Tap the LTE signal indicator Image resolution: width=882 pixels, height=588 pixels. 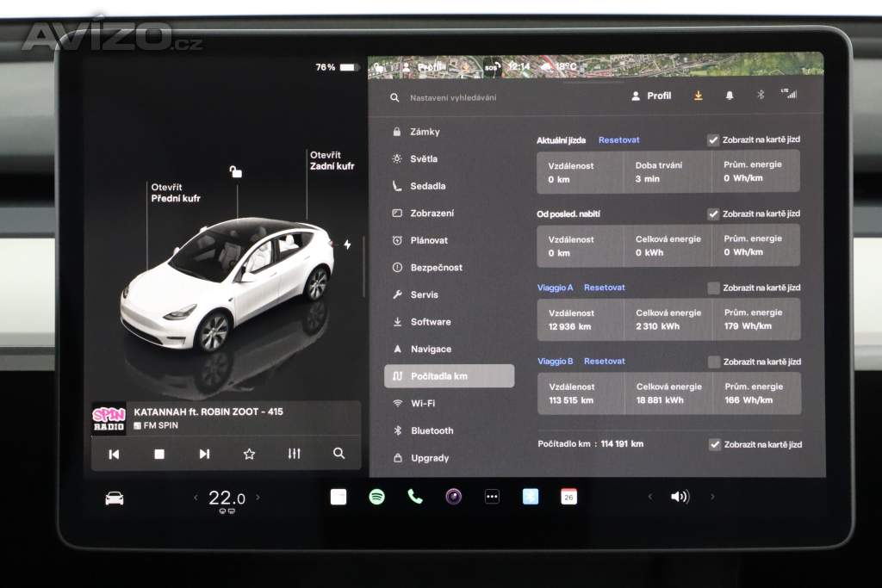click(x=789, y=93)
